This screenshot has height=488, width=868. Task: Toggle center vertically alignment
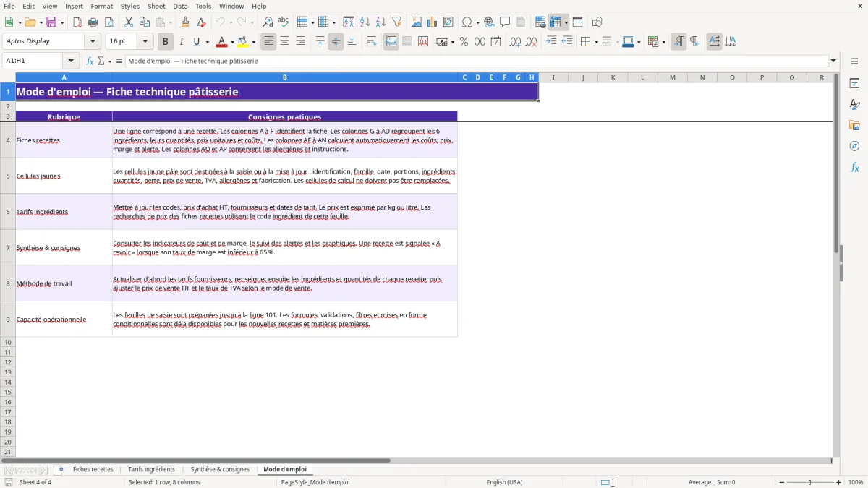(x=336, y=42)
